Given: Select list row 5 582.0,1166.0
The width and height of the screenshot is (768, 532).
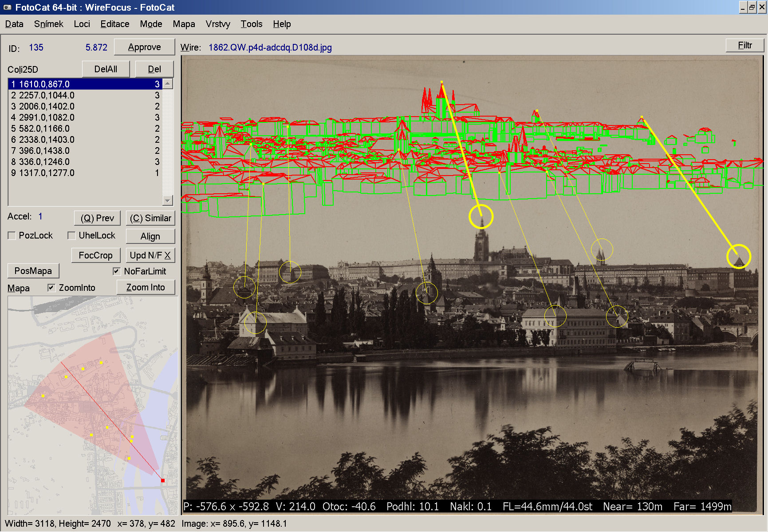Looking at the screenshot, I should pyautogui.click(x=85, y=129).
